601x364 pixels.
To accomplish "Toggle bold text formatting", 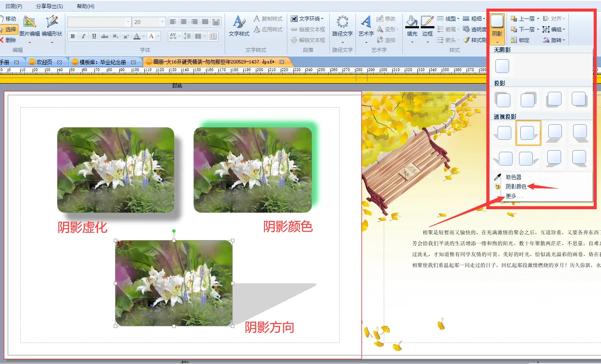I will tap(73, 36).
